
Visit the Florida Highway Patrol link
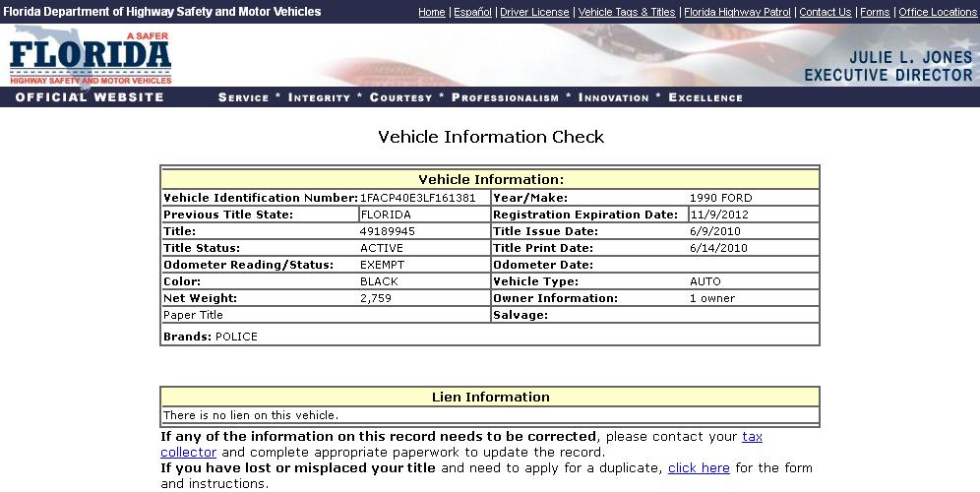pyautogui.click(x=737, y=12)
